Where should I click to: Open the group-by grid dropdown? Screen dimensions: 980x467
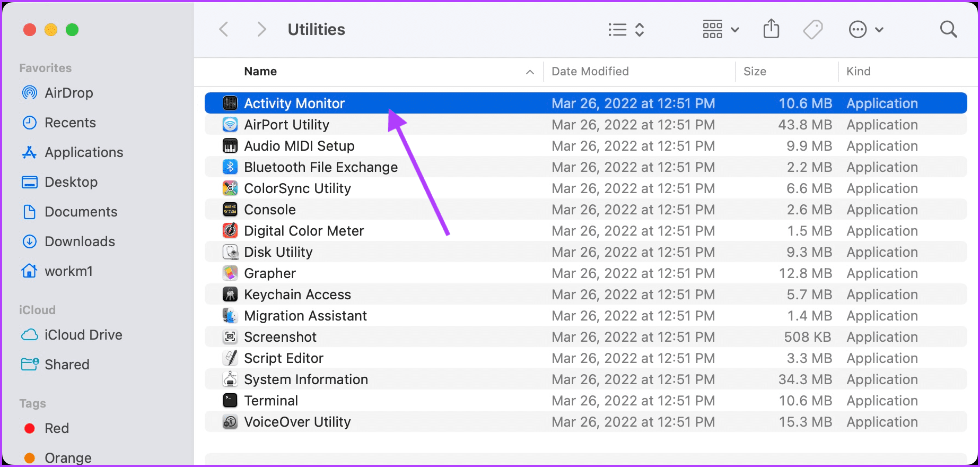point(721,29)
